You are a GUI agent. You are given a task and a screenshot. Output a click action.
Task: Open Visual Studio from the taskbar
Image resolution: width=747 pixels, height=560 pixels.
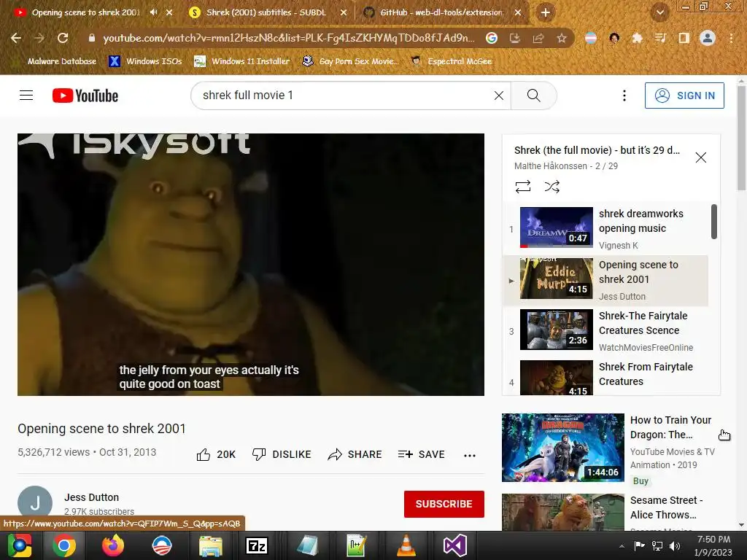point(455,545)
